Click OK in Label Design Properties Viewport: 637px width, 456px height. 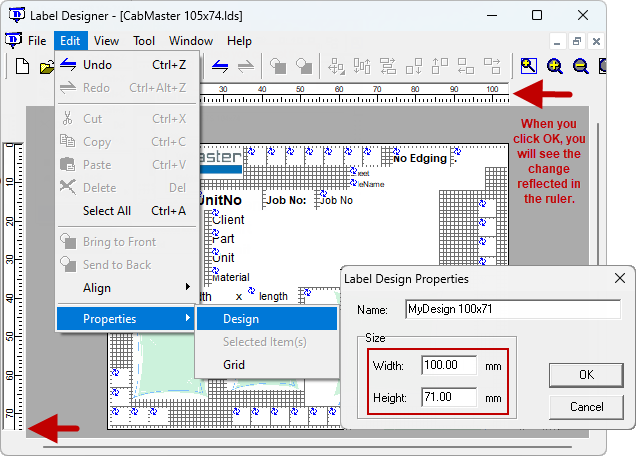[586, 375]
